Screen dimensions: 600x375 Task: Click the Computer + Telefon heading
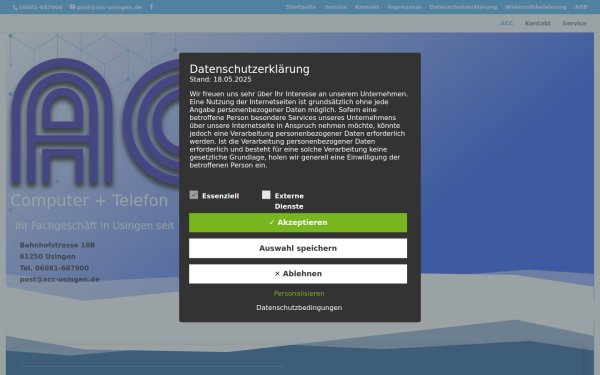(x=89, y=201)
